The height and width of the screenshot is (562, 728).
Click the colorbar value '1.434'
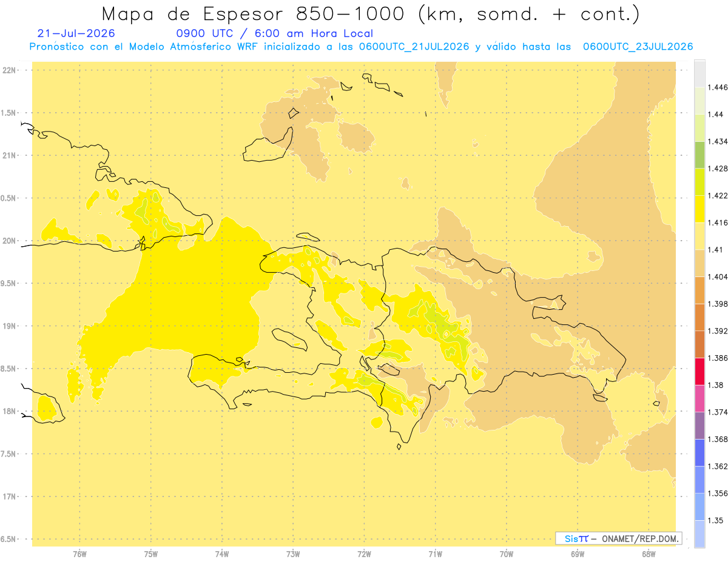pyautogui.click(x=718, y=141)
